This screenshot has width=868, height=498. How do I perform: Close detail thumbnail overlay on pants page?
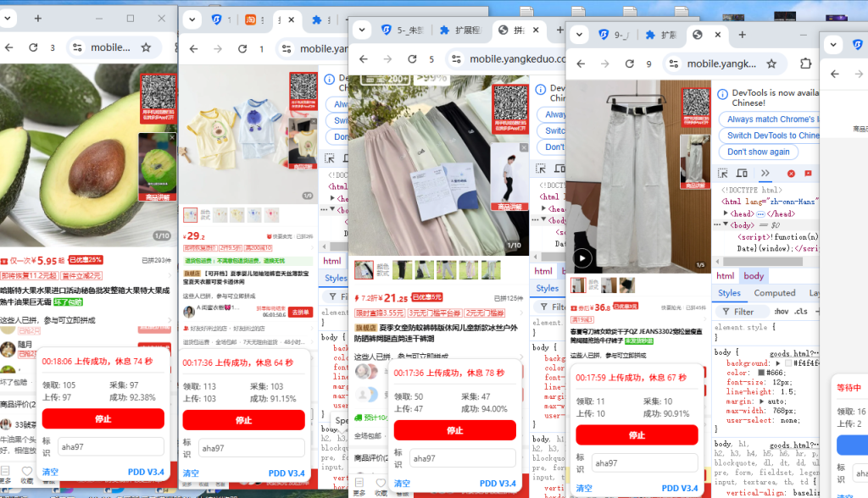[524, 147]
